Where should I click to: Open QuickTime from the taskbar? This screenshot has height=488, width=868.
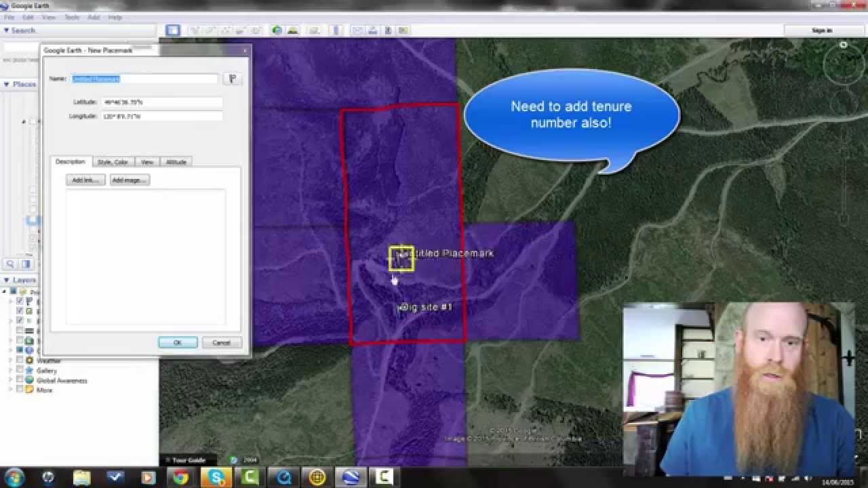click(x=283, y=477)
